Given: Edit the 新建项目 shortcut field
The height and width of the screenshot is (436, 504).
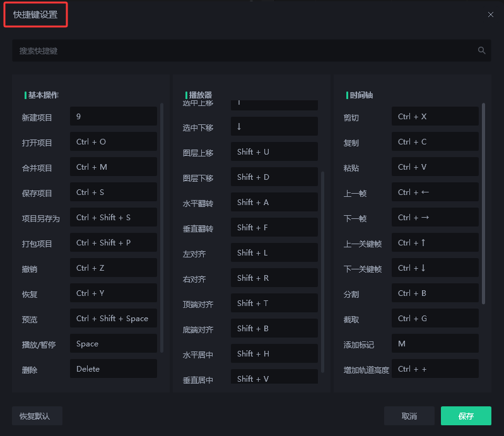Looking at the screenshot, I should [x=113, y=117].
